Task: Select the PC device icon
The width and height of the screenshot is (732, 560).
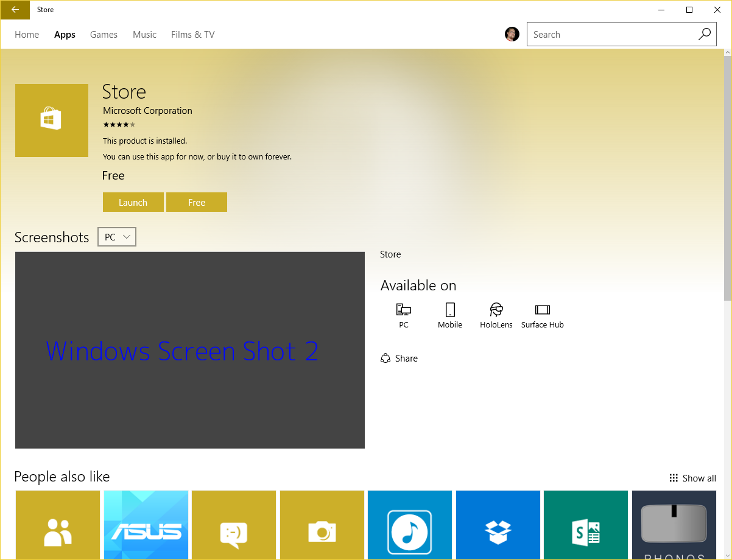Action: pos(403,310)
